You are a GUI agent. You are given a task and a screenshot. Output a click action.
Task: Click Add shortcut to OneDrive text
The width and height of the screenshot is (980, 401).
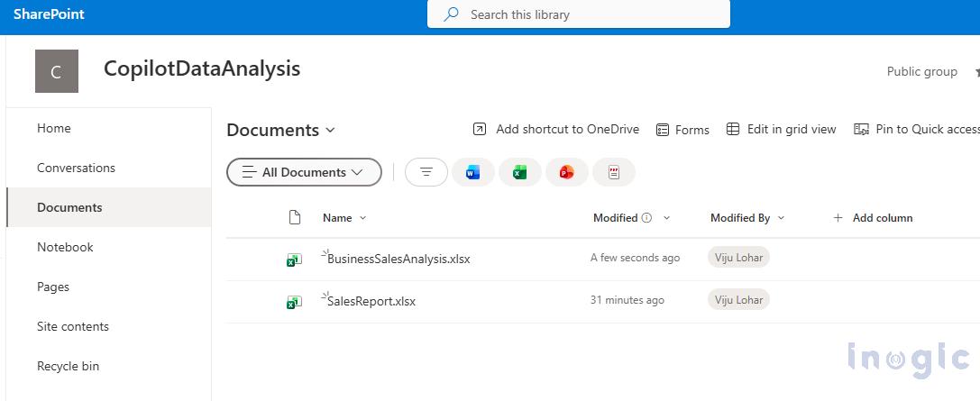coord(567,129)
